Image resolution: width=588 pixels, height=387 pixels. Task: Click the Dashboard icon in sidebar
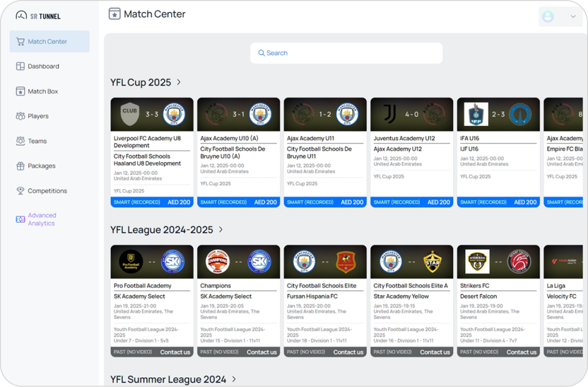[x=20, y=67]
